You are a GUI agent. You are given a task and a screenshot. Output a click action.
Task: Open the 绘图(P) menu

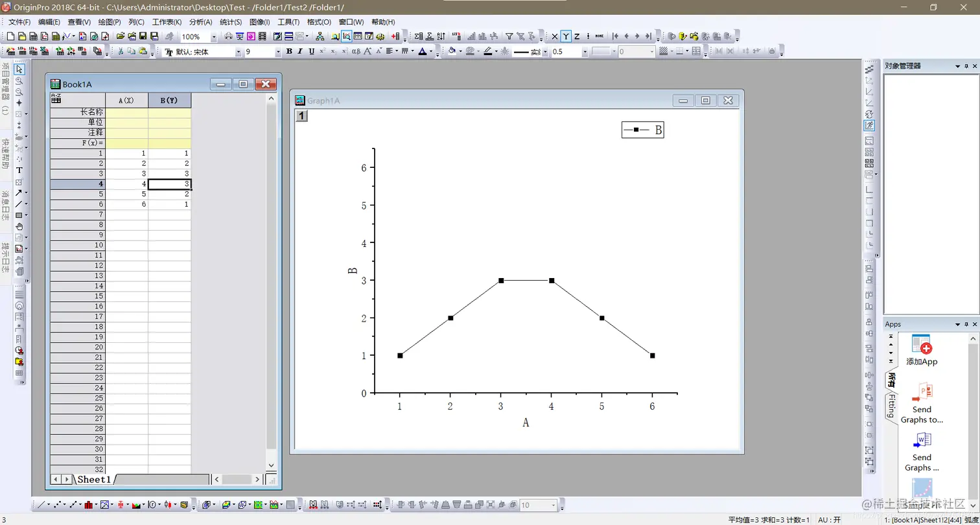click(x=110, y=22)
